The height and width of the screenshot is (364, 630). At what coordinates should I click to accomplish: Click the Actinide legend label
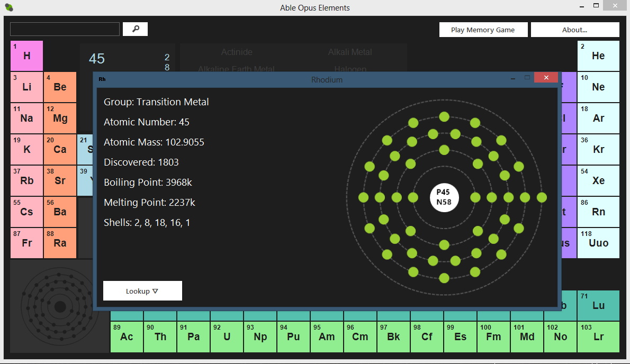237,52
